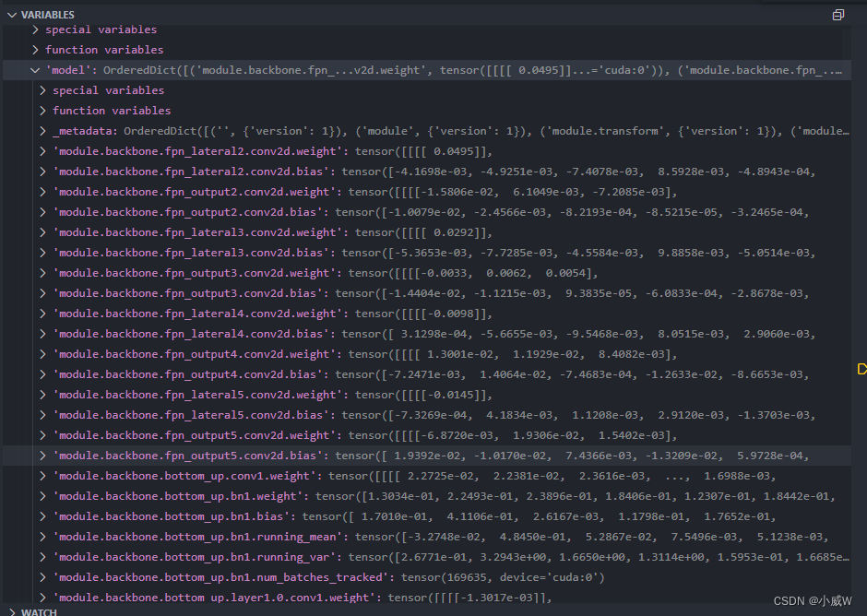This screenshot has width=867, height=616.
Task: Click the bottom_up.bn1.weight entry
Action: tap(426, 496)
